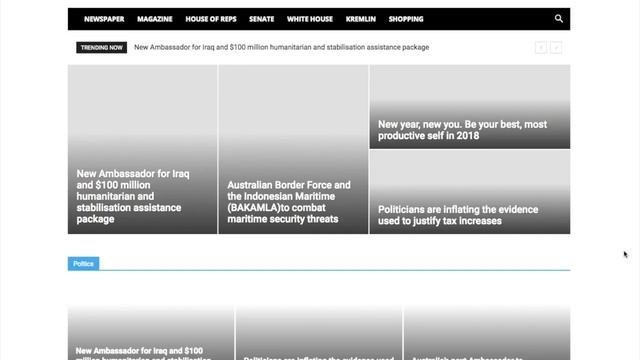The height and width of the screenshot is (360, 640).
Task: Open the SHOPPING menu item
Action: pyautogui.click(x=406, y=19)
